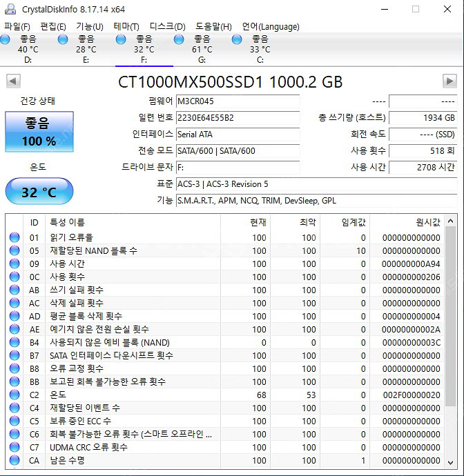Click the 원시값 column header
Screen dimensions: 464x476
pos(407,222)
